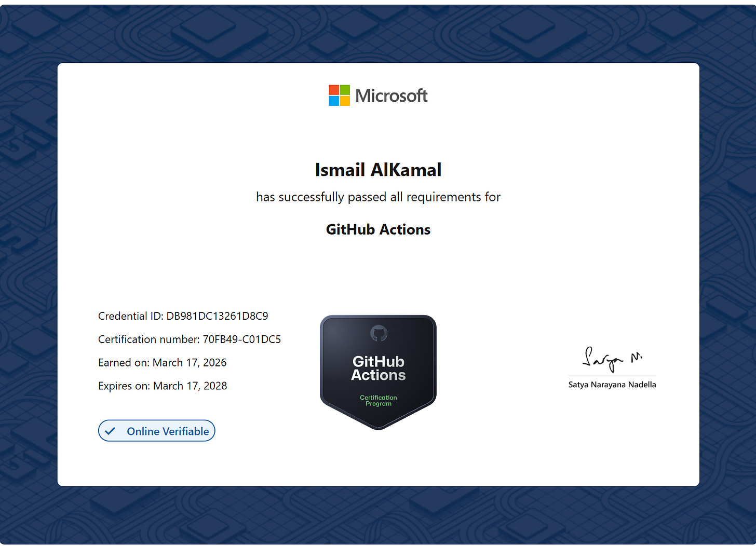Screen dimensions: 756x546
Task: Select the recipient name Ismail AlKamal
Action: [x=378, y=170]
